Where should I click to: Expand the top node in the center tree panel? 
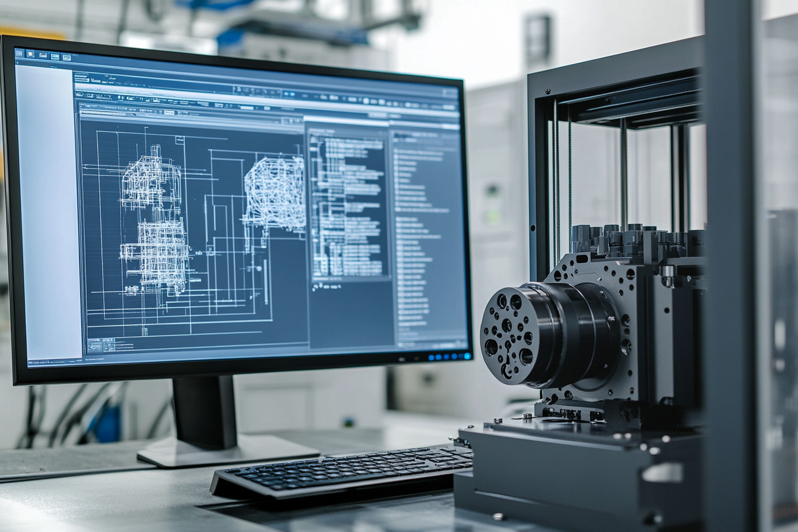tap(313, 140)
